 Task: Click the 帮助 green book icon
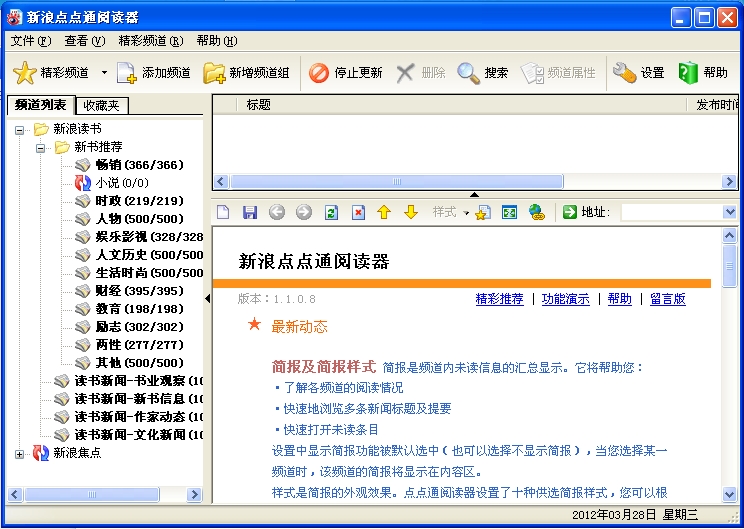688,73
